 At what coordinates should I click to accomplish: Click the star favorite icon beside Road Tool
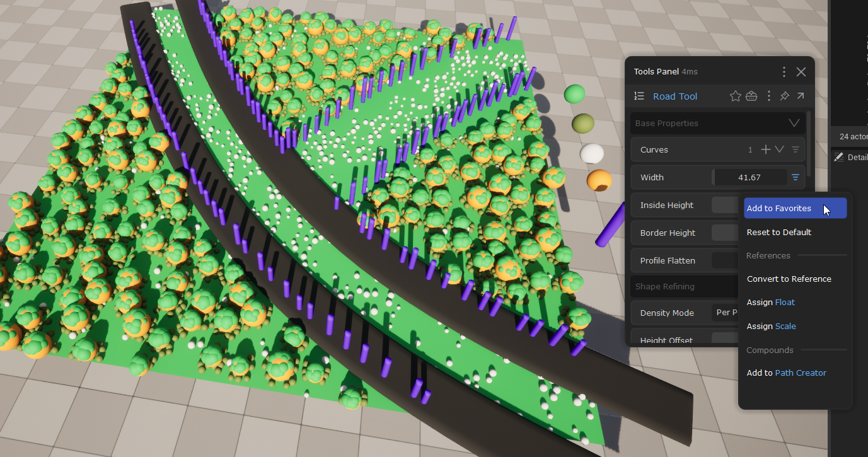[x=735, y=96]
